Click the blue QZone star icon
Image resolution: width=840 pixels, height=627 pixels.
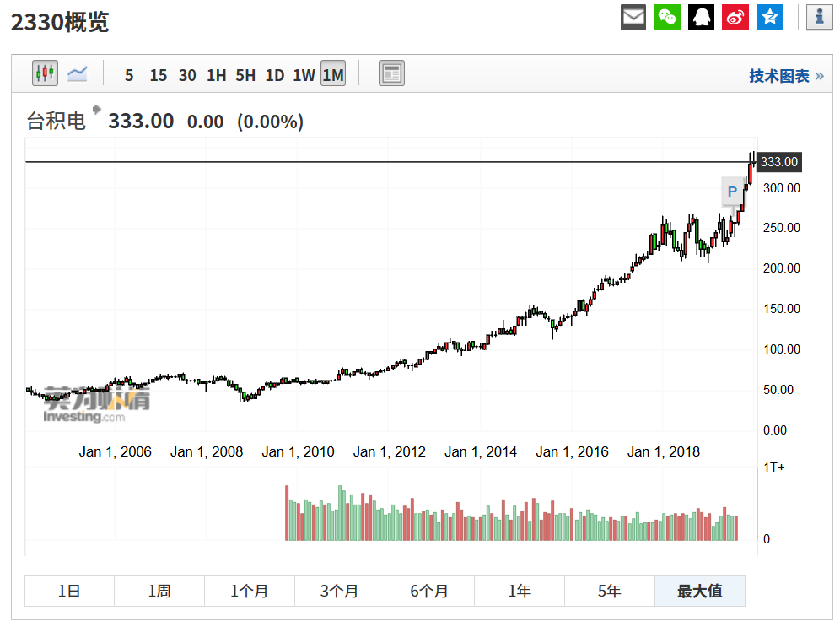(x=769, y=17)
